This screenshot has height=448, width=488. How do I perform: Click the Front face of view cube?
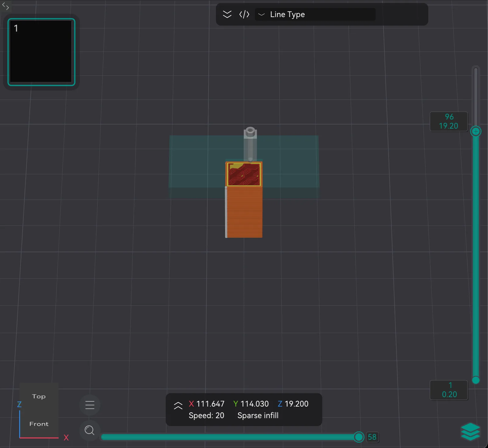pos(39,424)
